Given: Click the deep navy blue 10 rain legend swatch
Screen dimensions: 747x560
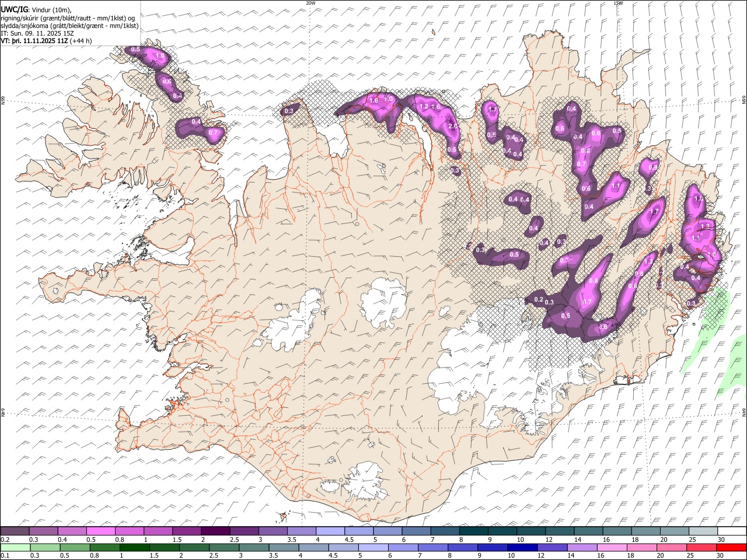Looking at the screenshot, I should pyautogui.click(x=522, y=548).
